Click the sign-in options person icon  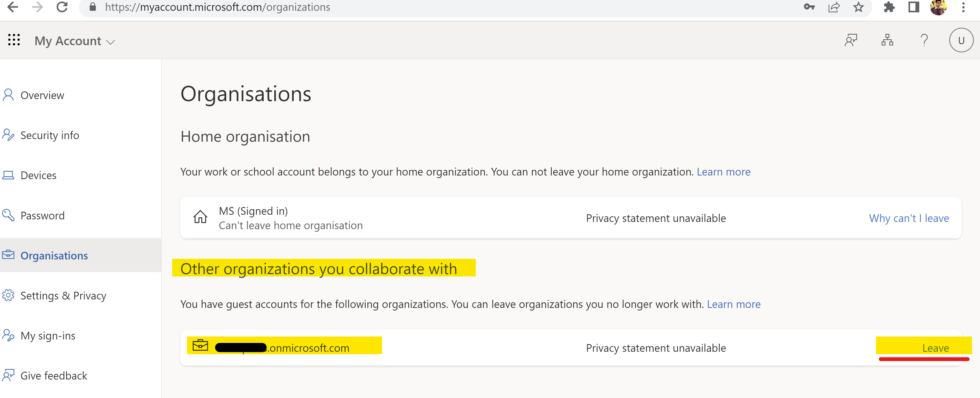click(851, 40)
